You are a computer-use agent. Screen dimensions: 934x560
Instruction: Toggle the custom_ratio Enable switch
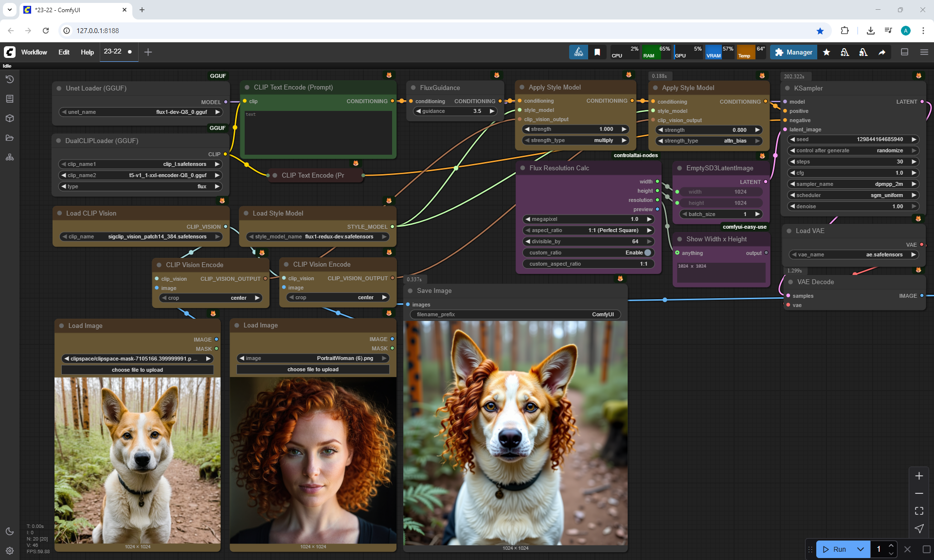647,253
